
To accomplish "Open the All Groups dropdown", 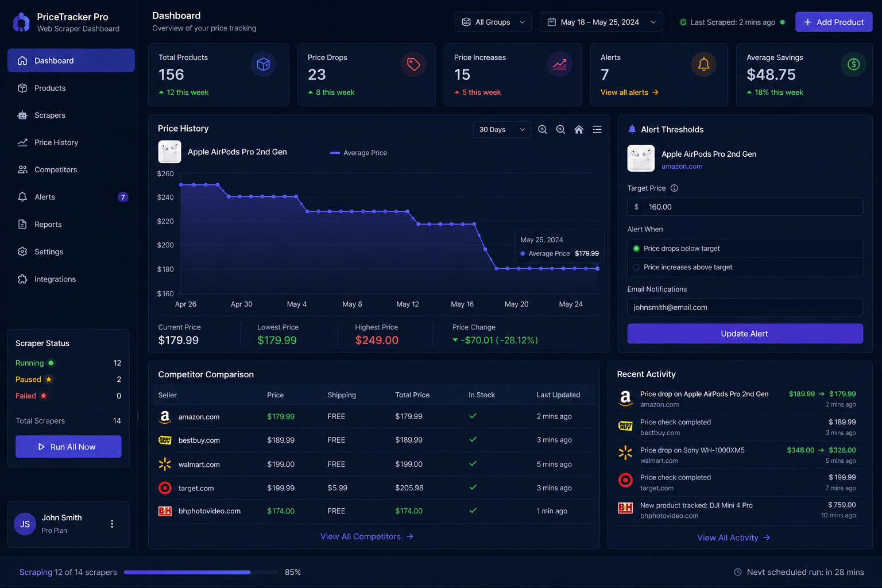I will point(493,22).
